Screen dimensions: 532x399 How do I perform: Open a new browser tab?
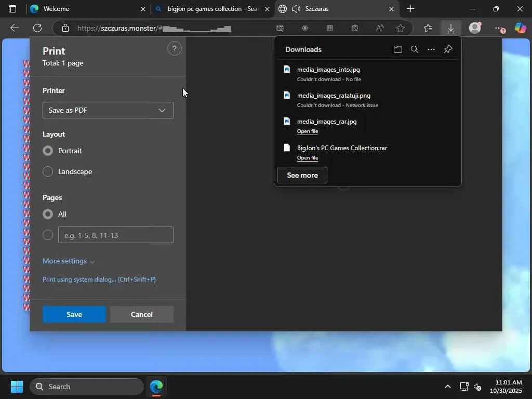click(410, 9)
